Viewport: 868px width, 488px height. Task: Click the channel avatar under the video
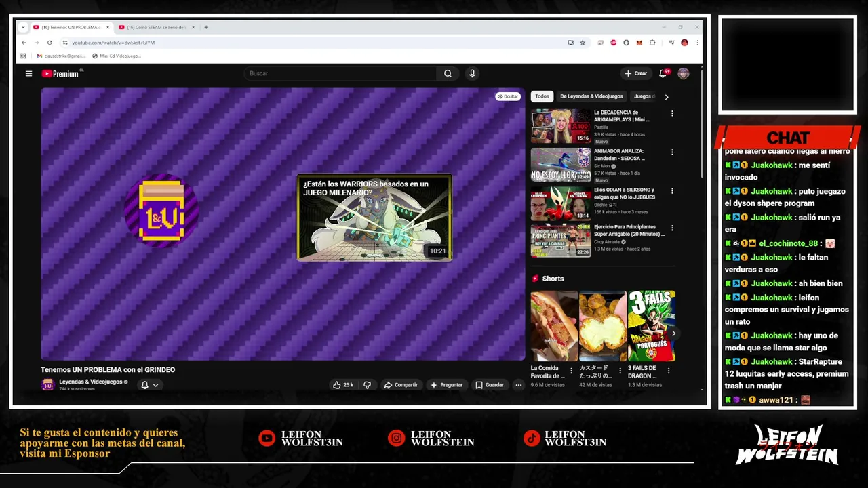[48, 385]
